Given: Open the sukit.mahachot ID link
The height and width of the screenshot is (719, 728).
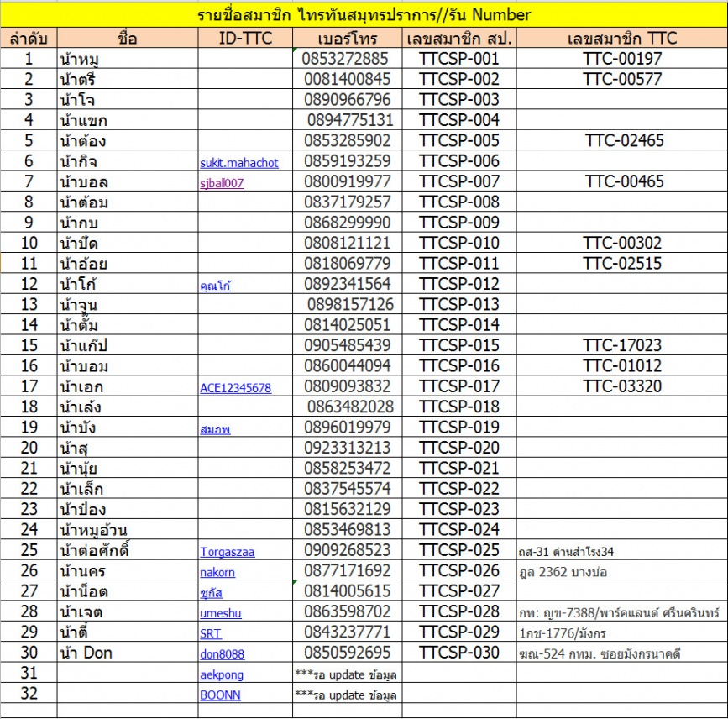Looking at the screenshot, I should (x=238, y=162).
